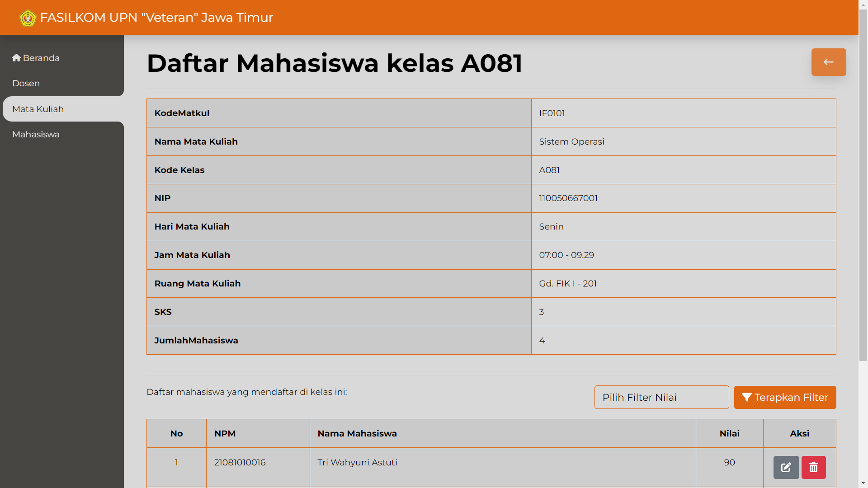Click the JumlahMahasiswa row label
The image size is (868, 488).
[x=196, y=340]
